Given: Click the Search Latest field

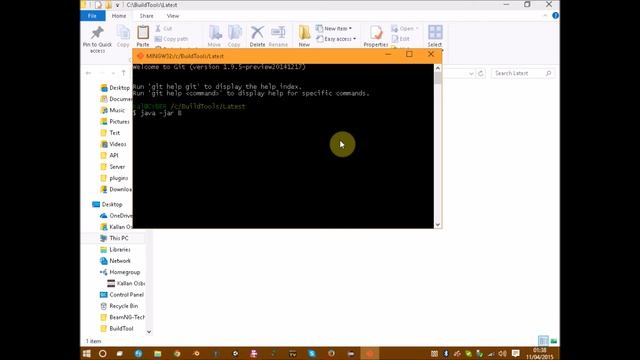Looking at the screenshot, I should 522,73.
